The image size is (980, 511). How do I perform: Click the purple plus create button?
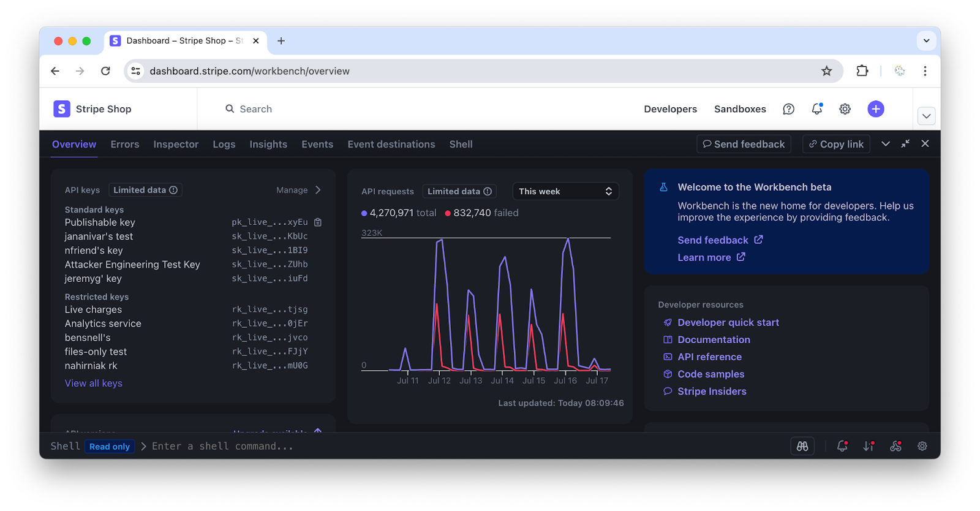pos(876,109)
